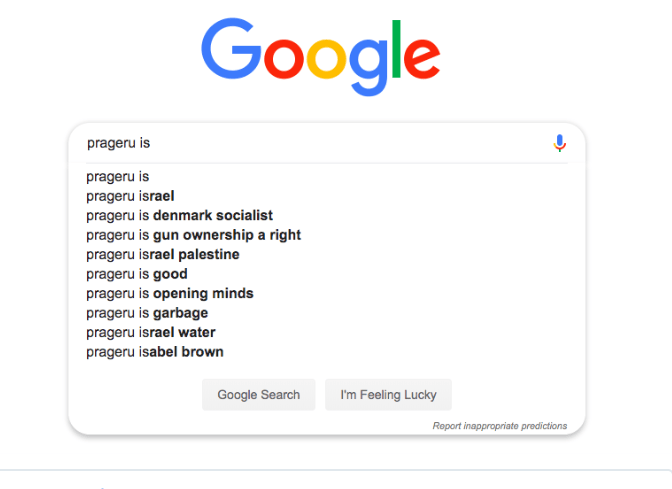Choose the "prageru is good" suggestion
The height and width of the screenshot is (489, 672).
pyautogui.click(x=137, y=274)
